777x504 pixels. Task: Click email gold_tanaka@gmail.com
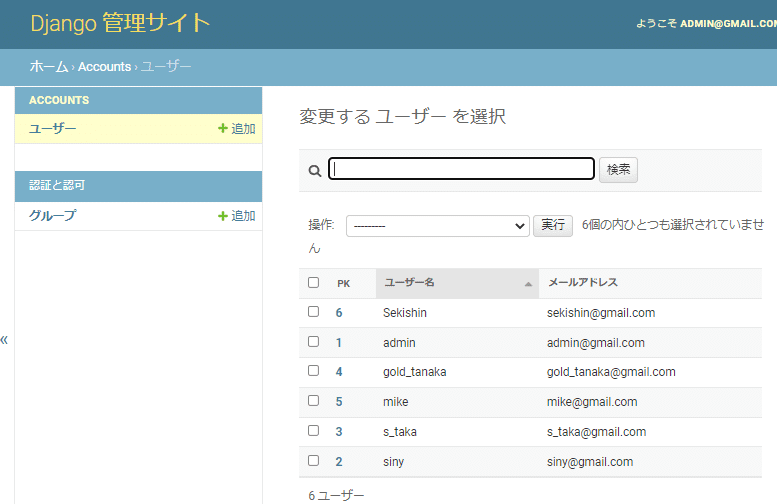[611, 372]
